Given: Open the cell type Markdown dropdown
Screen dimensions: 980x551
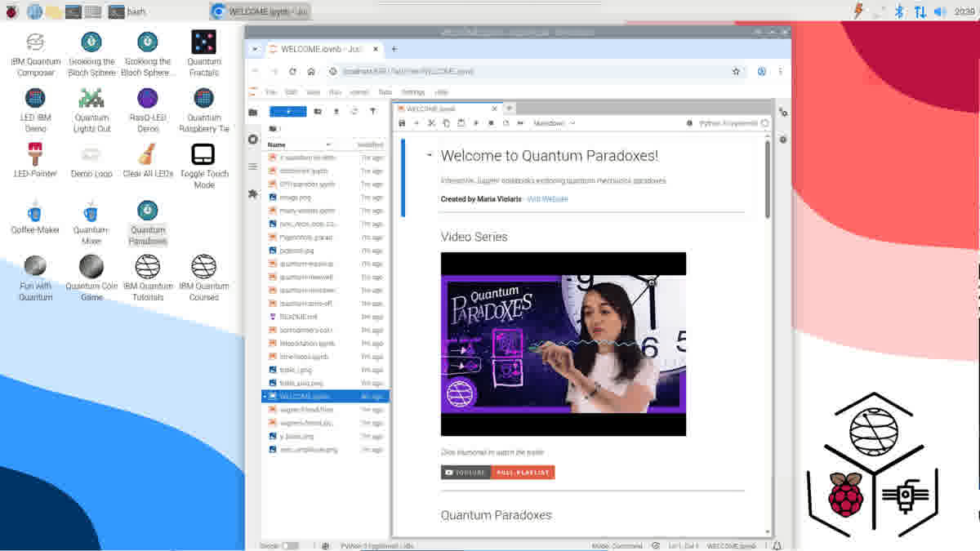Looking at the screenshot, I should pos(555,123).
